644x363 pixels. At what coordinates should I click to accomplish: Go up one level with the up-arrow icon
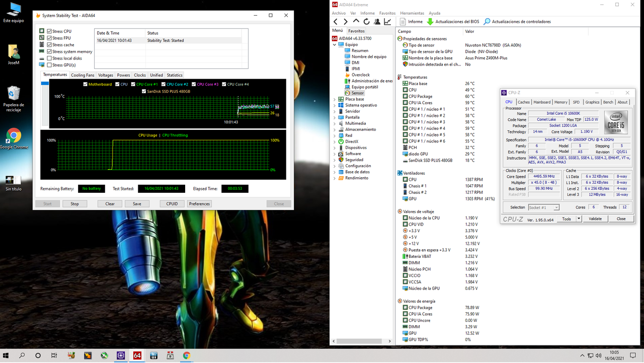356,22
